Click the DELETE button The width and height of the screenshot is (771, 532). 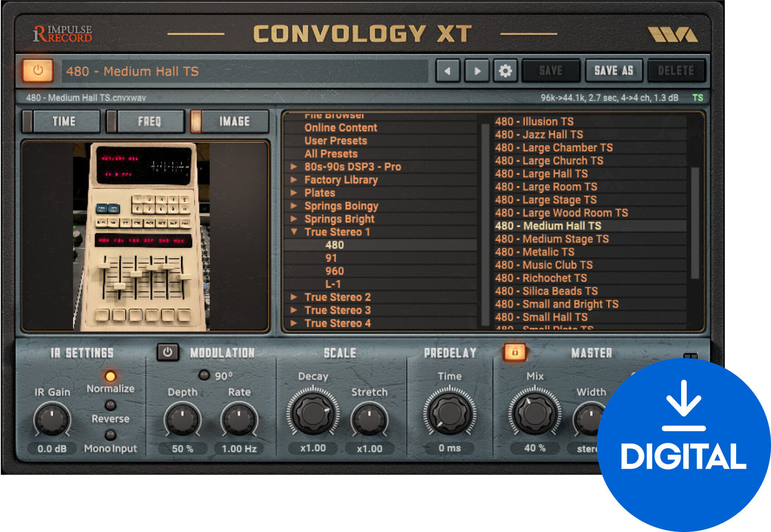click(x=676, y=70)
